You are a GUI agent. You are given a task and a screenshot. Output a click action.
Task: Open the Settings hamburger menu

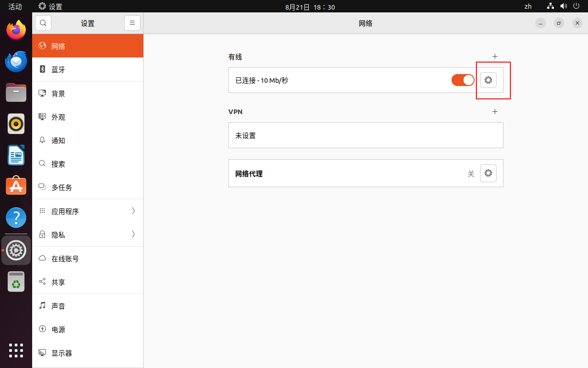point(132,23)
